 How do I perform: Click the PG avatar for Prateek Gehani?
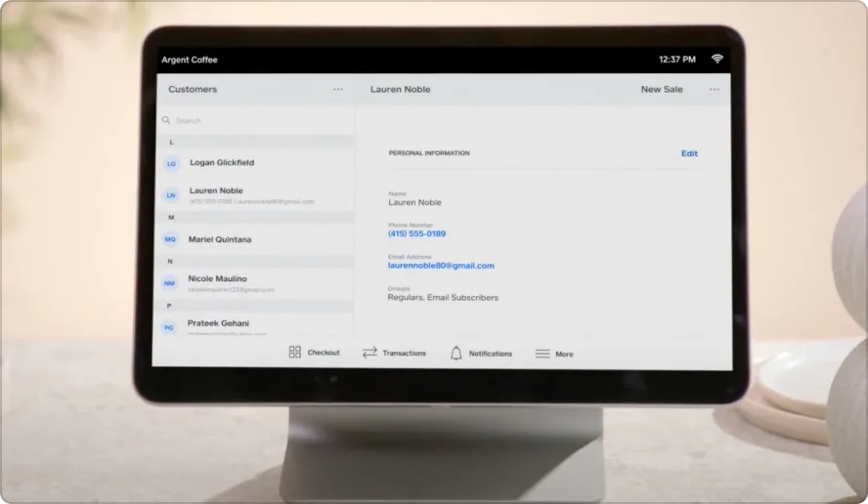pyautogui.click(x=169, y=327)
